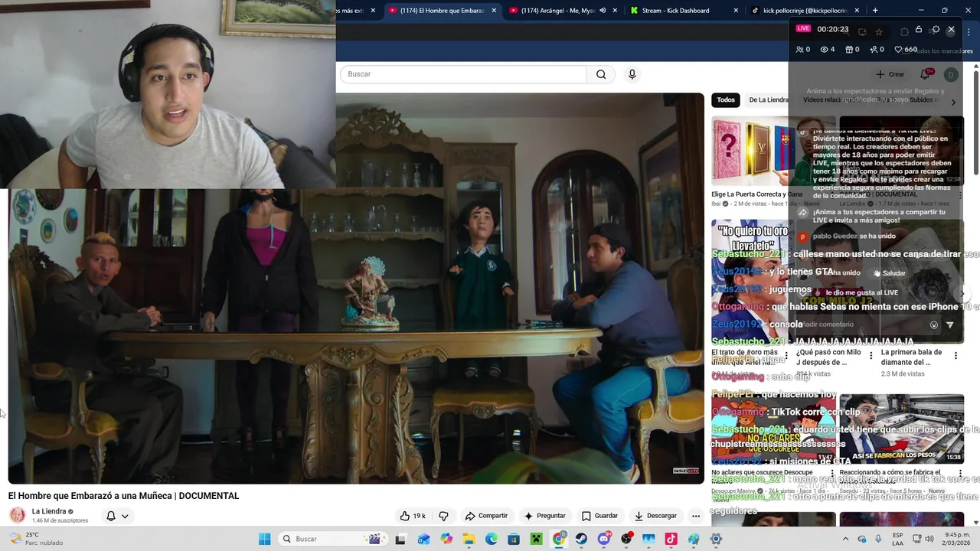Image resolution: width=980 pixels, height=551 pixels.
Task: Dislike the La Liendra documentary video
Action: [443, 516]
